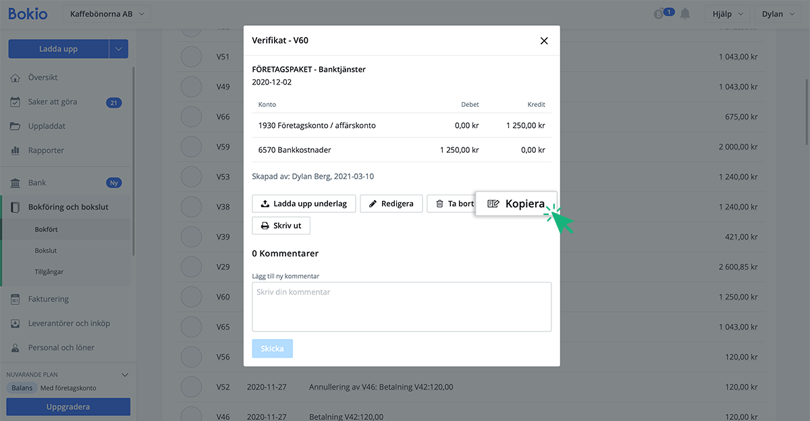Go to Bokslut submenu item
Viewport: 810px width, 421px height.
[46, 250]
